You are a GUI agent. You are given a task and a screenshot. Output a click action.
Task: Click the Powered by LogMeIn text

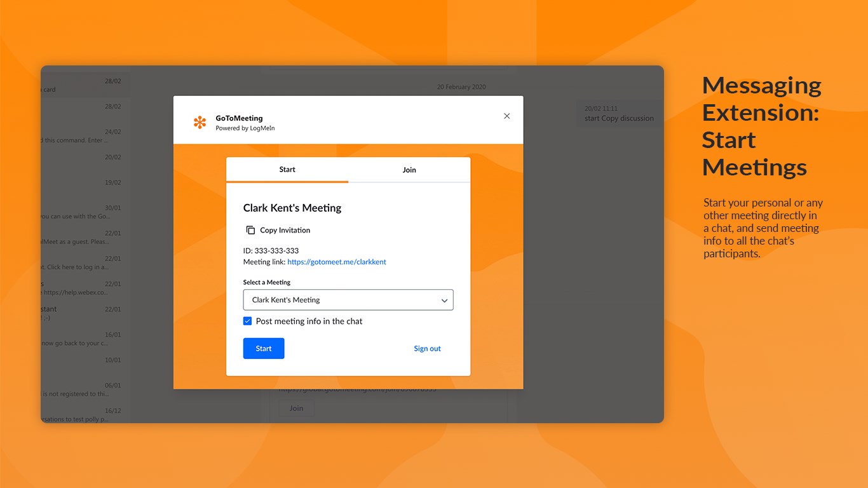245,128
